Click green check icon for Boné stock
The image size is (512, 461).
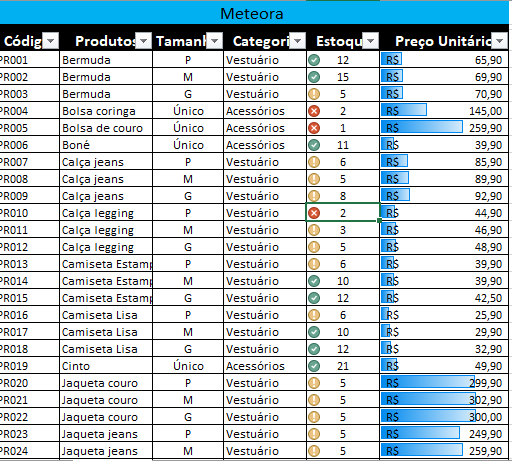[314, 145]
